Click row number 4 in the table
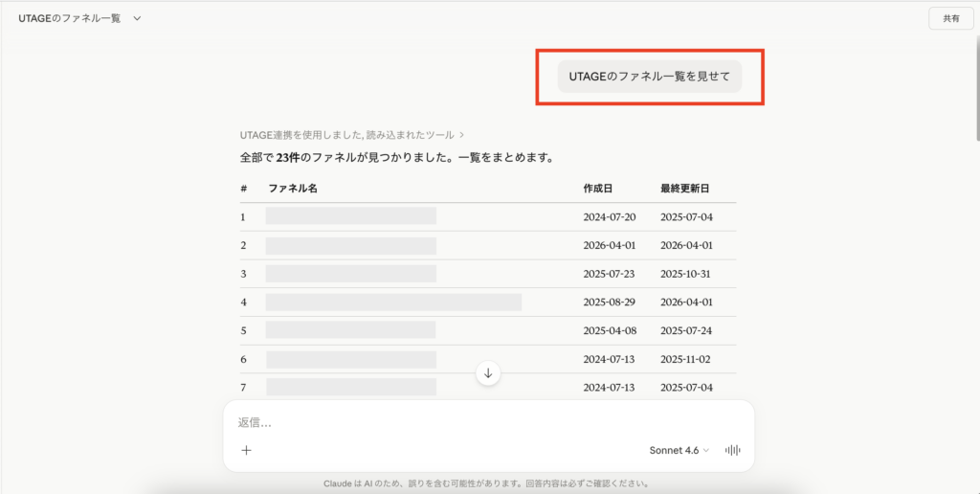Image resolution: width=980 pixels, height=494 pixels. 243,302
